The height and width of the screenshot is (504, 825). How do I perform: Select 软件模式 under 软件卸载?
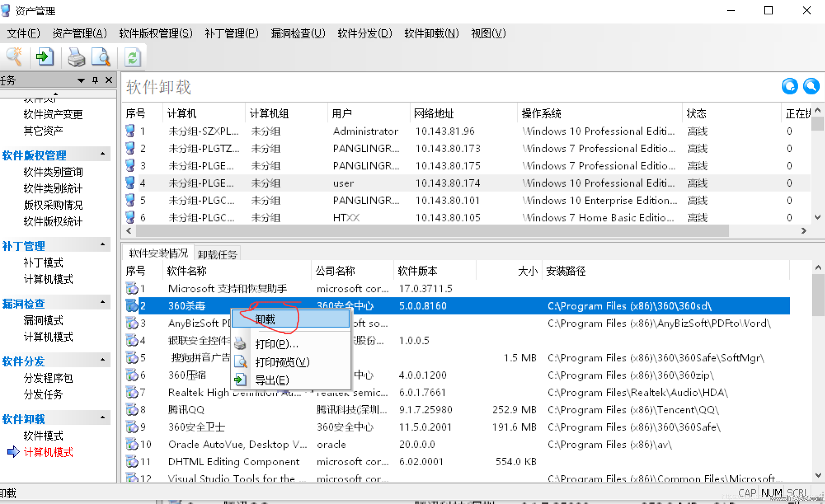(43, 436)
